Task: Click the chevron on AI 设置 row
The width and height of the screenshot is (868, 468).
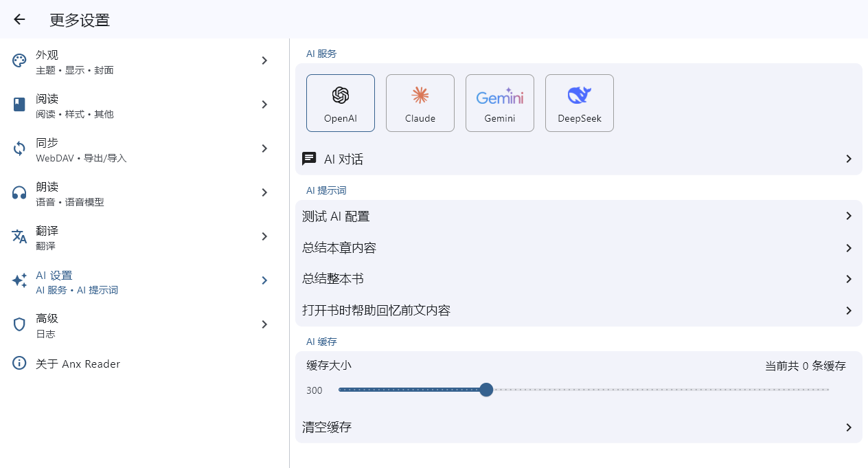Action: pos(264,280)
